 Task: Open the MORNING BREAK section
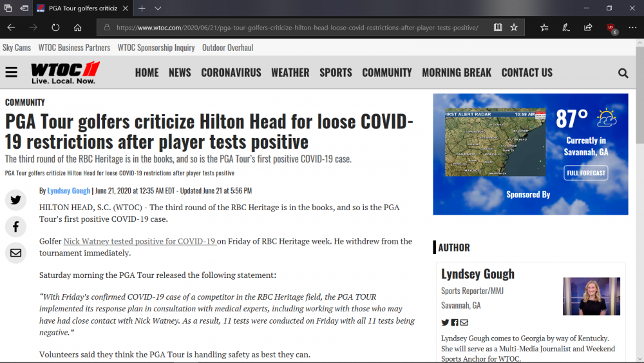coord(457,73)
